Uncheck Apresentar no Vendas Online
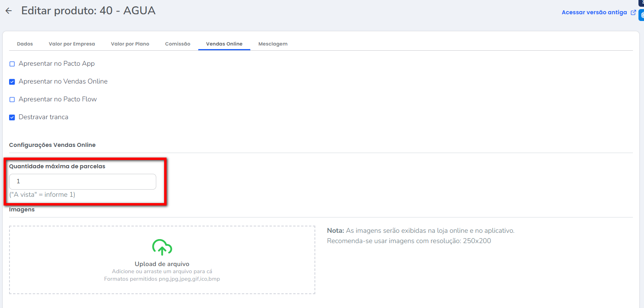644x308 pixels. point(12,82)
